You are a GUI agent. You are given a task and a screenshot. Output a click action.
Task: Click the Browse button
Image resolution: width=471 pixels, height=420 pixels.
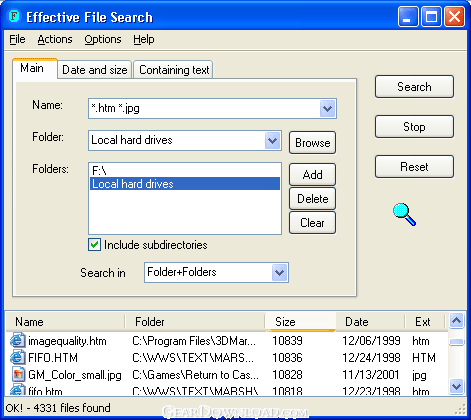(312, 143)
